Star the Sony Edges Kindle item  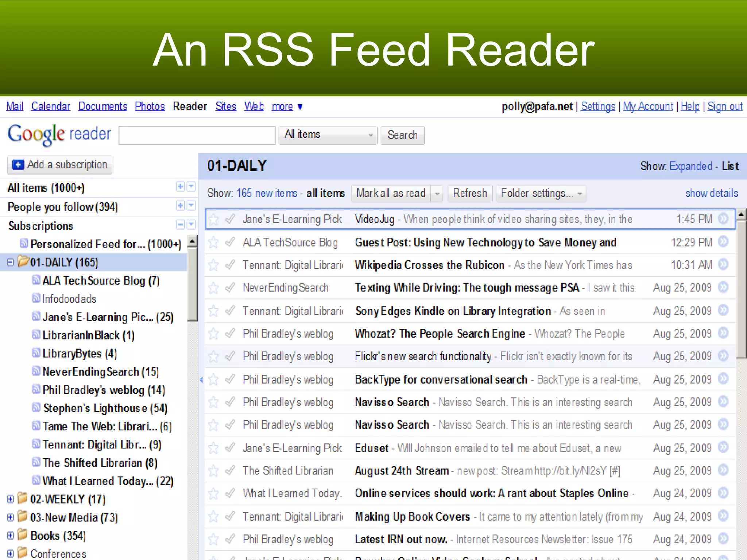[x=213, y=311]
